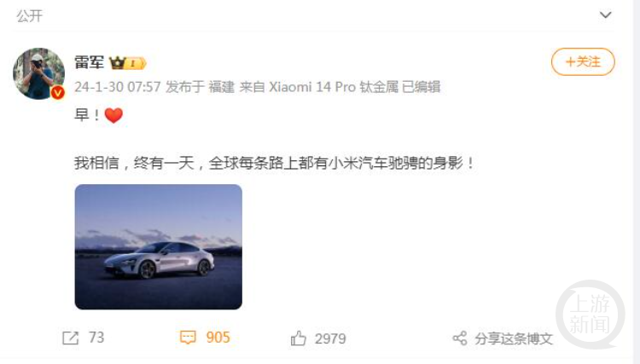Click the repost arrow icon

[70, 338]
